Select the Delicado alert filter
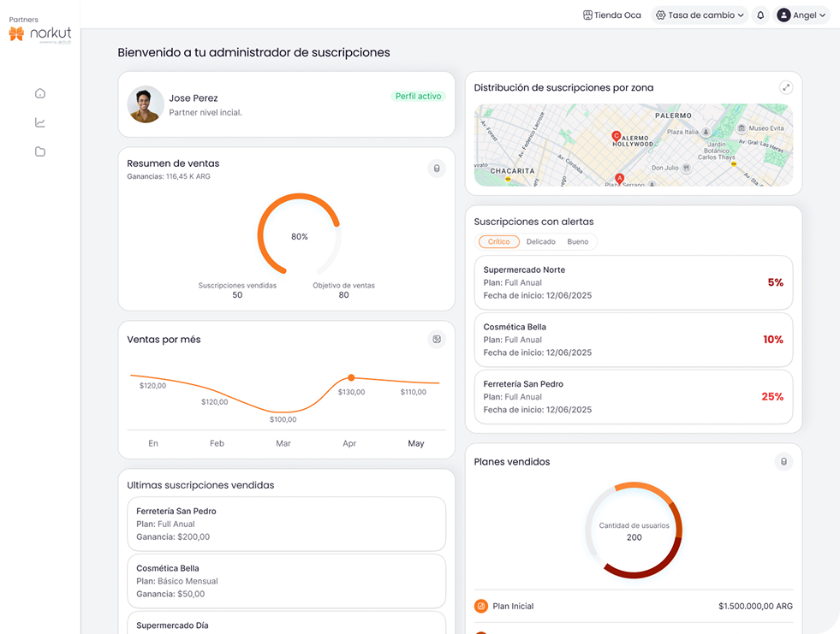This screenshot has height=634, width=840. (x=540, y=242)
